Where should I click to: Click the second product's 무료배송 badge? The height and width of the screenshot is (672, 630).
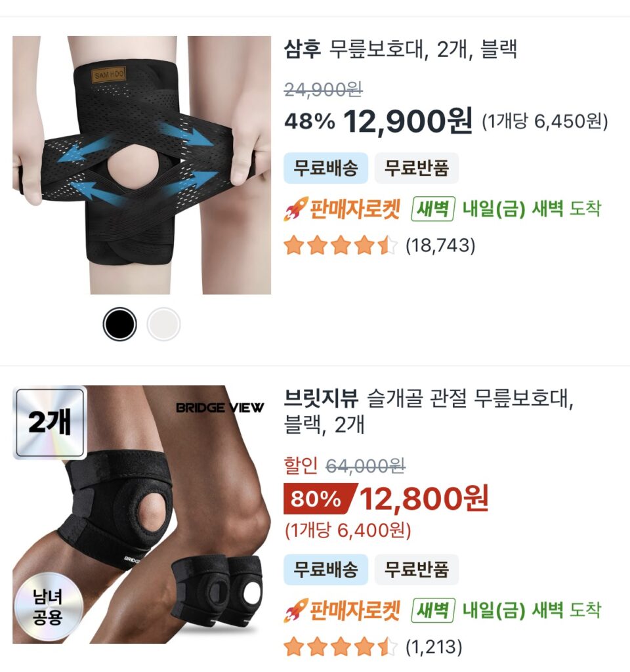pyautogui.click(x=325, y=570)
